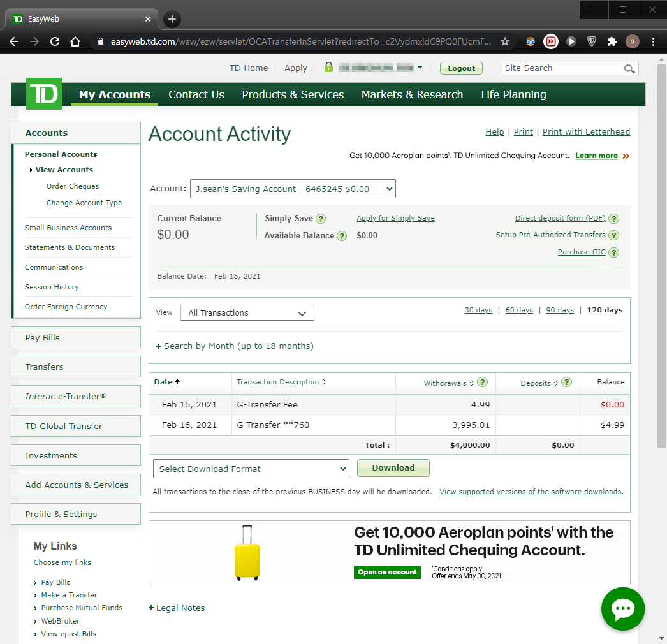Click the site search magnifier icon
The width and height of the screenshot is (667, 644).
click(x=629, y=68)
